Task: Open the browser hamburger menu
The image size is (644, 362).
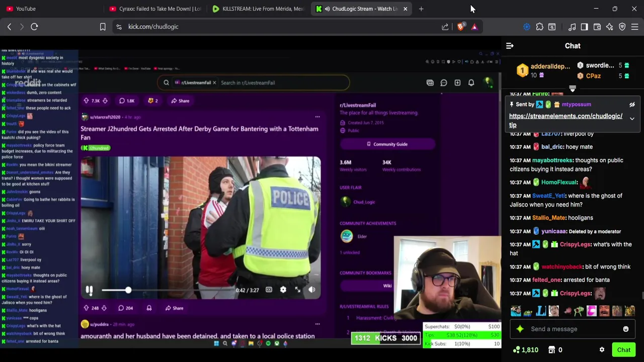Action: click(635, 27)
